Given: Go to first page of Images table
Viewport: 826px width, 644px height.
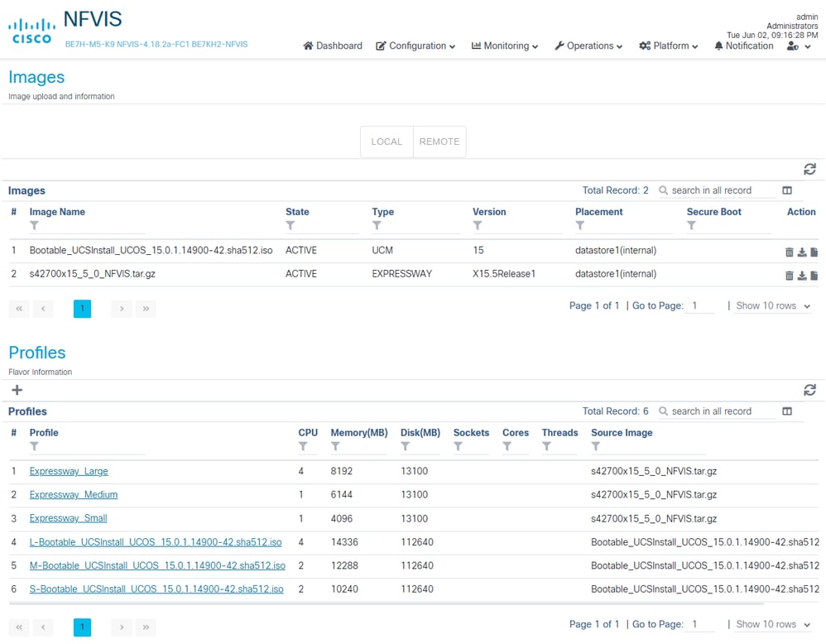Looking at the screenshot, I should tap(19, 309).
